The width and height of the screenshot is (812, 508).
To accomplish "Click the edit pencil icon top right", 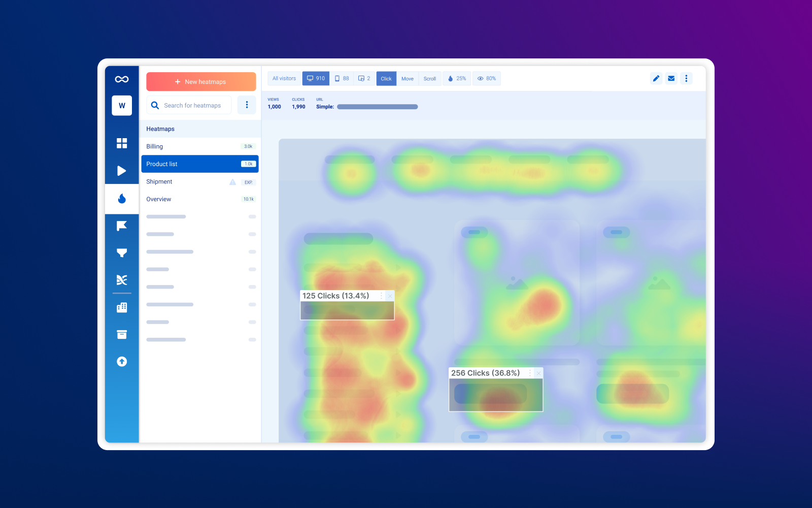I will point(656,78).
